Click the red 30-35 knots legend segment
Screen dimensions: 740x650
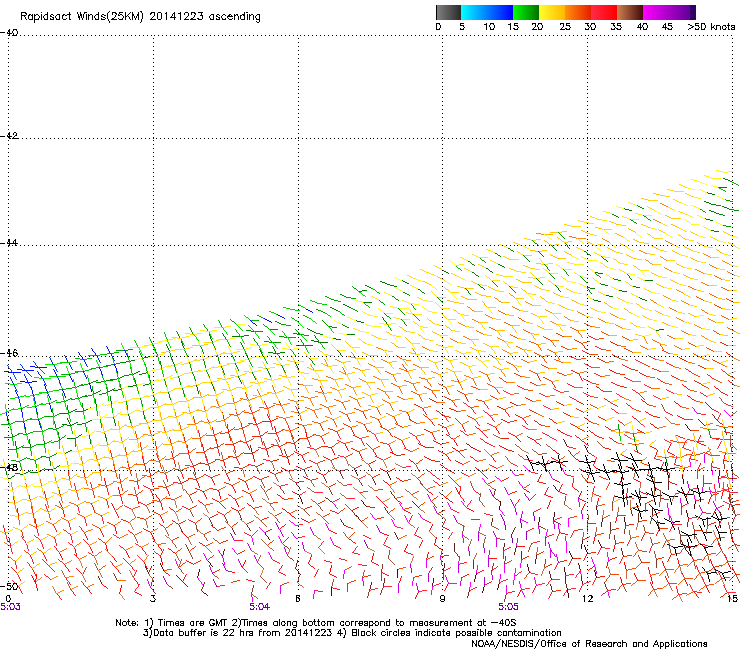(604, 12)
